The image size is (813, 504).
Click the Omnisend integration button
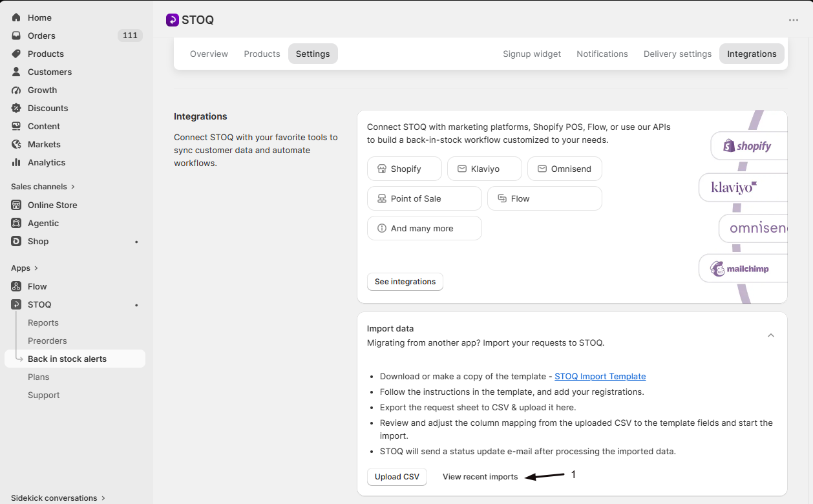point(565,169)
